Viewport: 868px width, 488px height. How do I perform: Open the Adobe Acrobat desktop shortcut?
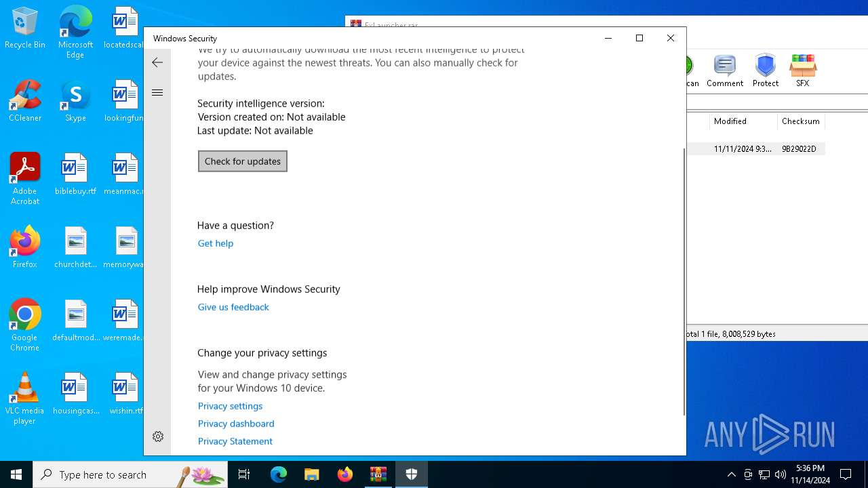(25, 179)
